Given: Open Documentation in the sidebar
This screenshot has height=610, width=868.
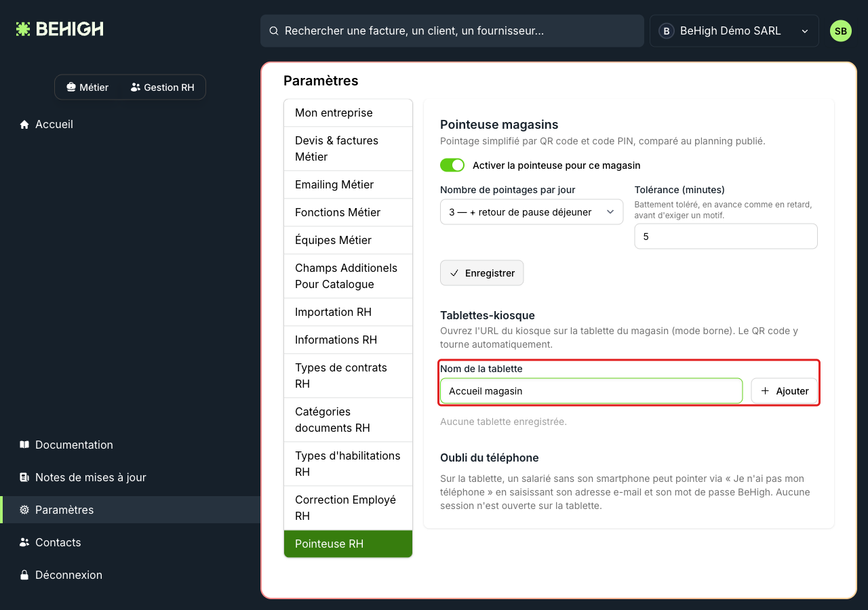Looking at the screenshot, I should [x=130, y=445].
